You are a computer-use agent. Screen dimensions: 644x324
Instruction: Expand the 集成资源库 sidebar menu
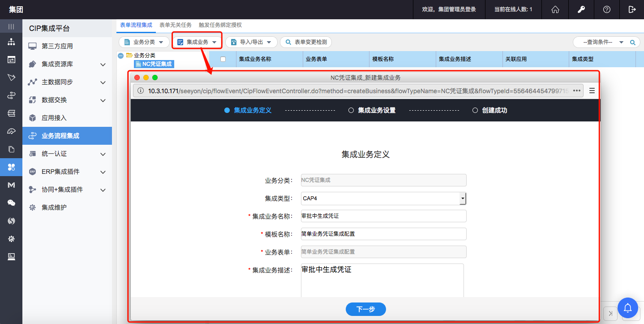(x=103, y=65)
